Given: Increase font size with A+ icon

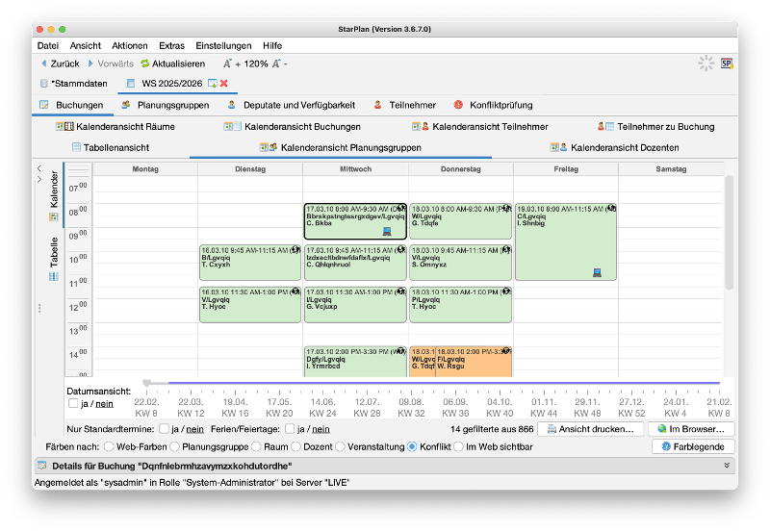Looking at the screenshot, I should (228, 63).
